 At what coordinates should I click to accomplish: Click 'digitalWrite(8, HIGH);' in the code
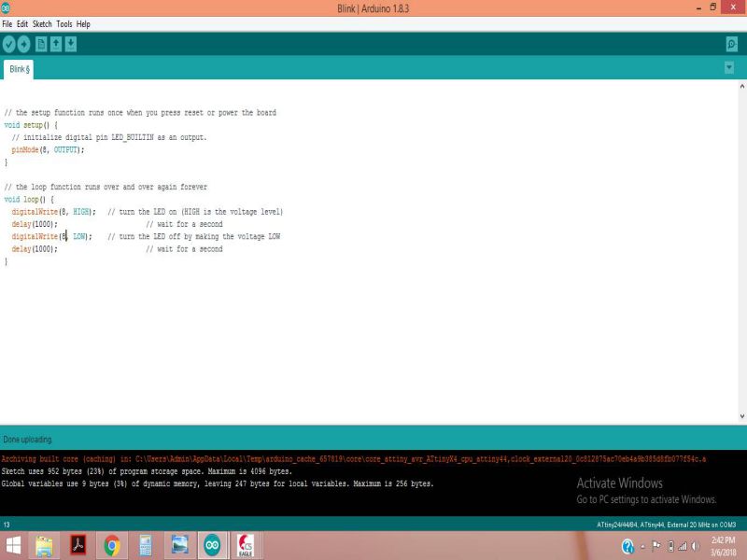coord(53,212)
